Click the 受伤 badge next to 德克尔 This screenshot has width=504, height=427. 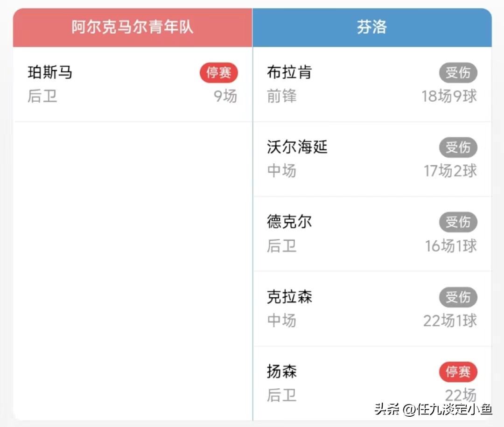tap(458, 222)
